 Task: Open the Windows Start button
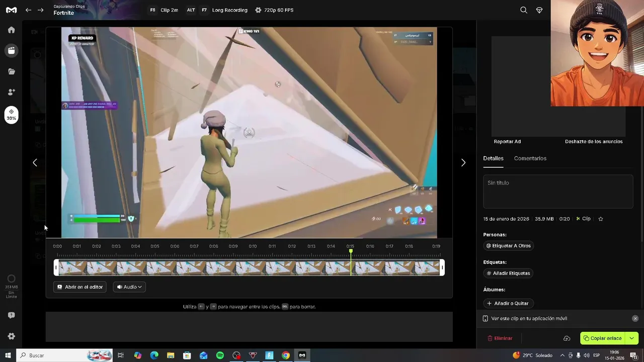click(x=8, y=355)
